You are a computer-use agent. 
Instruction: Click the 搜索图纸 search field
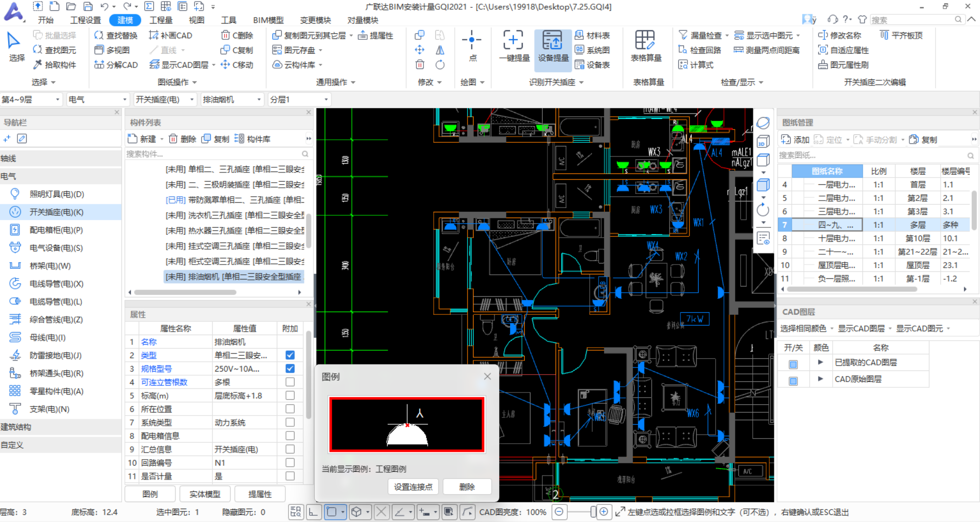[877, 155]
